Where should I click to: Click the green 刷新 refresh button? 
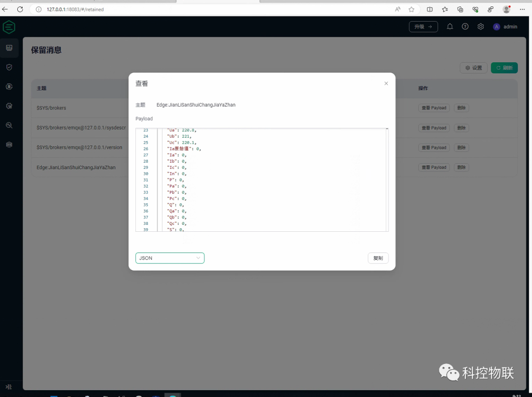click(x=504, y=68)
